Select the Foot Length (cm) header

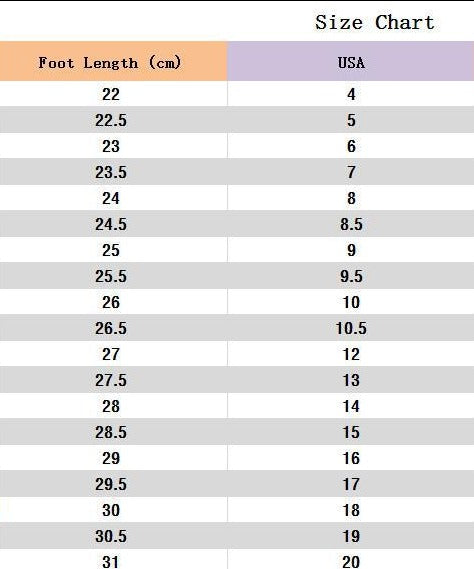[114, 61]
